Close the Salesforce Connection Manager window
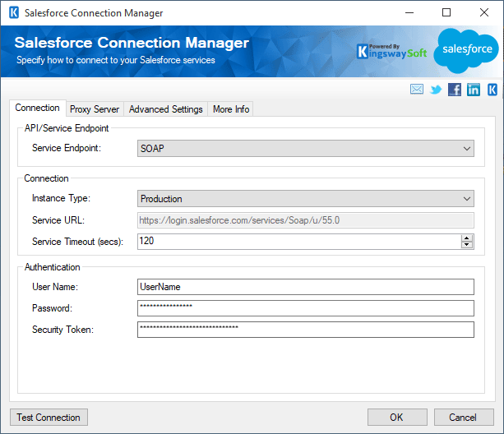The image size is (504, 434). point(484,13)
